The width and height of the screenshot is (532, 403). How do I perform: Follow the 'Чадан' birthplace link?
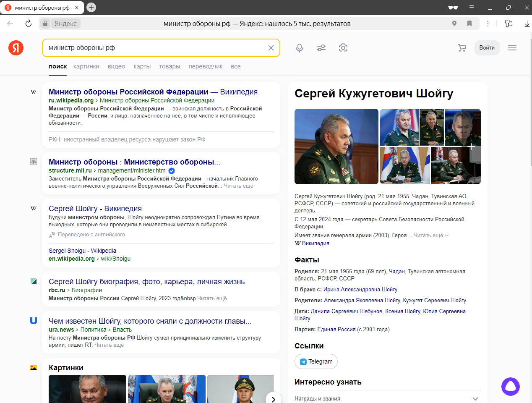[397, 272]
